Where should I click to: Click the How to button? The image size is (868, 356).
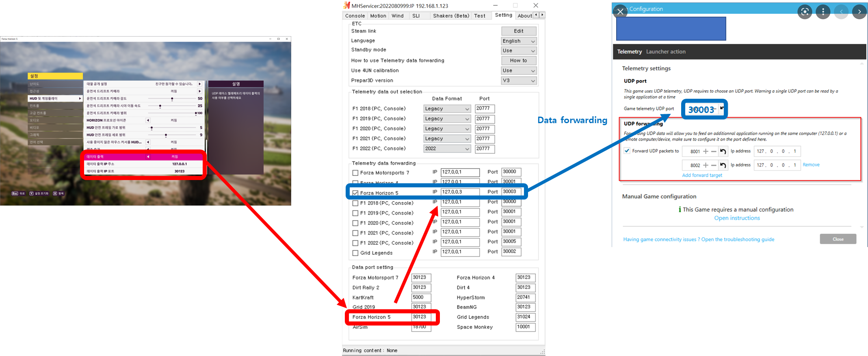pyautogui.click(x=519, y=61)
